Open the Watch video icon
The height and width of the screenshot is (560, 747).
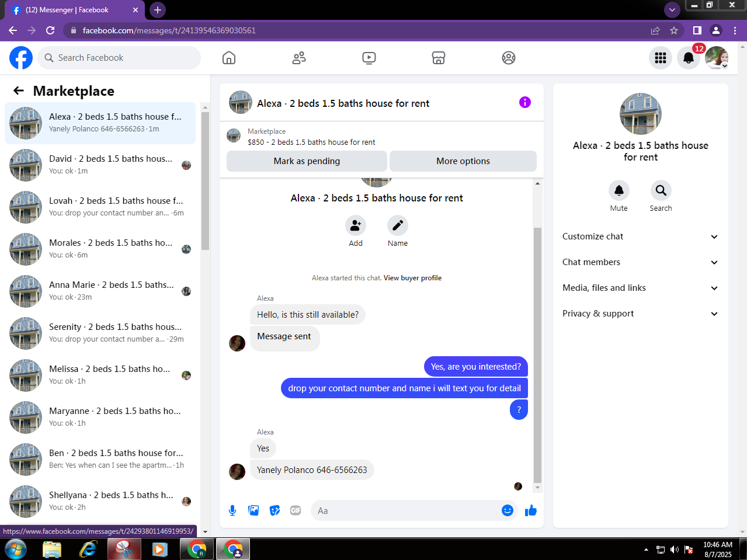pos(369,58)
